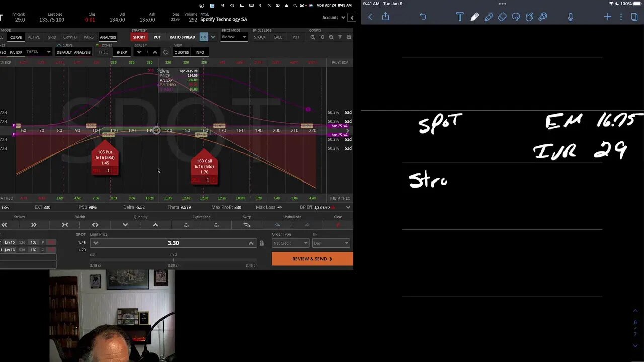Toggle ANALYSIS curve option
The image size is (644, 362).
tap(82, 52)
